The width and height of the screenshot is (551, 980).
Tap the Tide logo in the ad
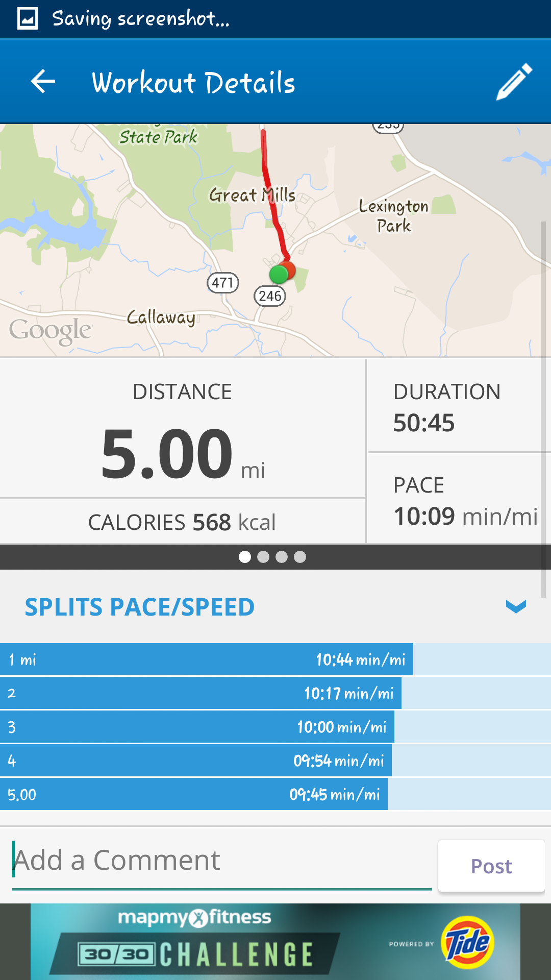tap(468, 942)
